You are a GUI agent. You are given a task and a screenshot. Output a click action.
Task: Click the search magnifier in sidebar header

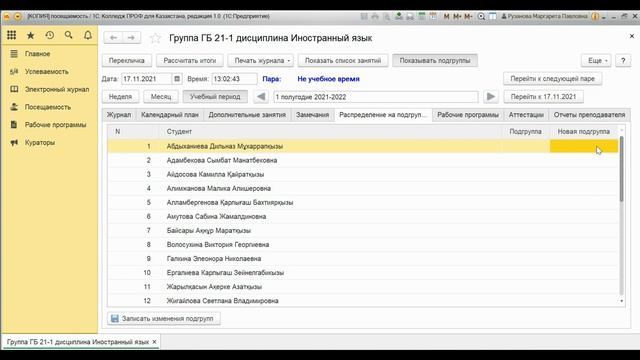pos(69,36)
